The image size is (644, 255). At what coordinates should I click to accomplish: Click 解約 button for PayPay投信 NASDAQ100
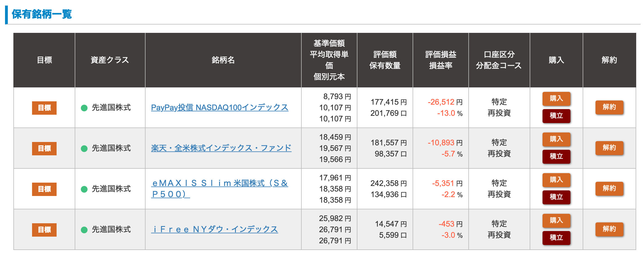pos(609,107)
